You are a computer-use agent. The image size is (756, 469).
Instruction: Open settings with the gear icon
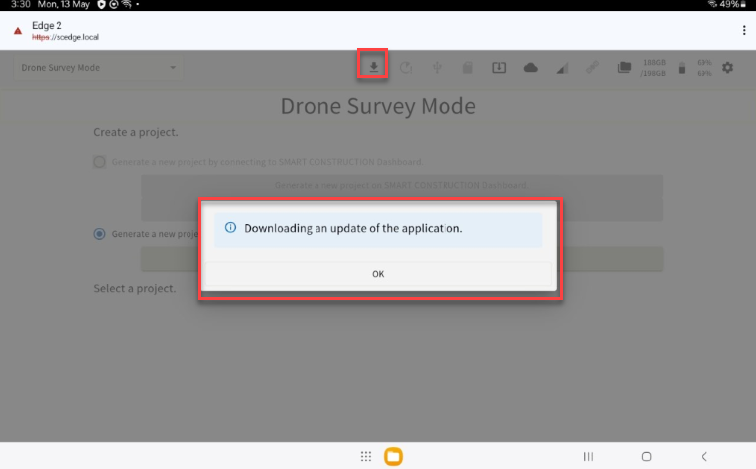pyautogui.click(x=728, y=67)
